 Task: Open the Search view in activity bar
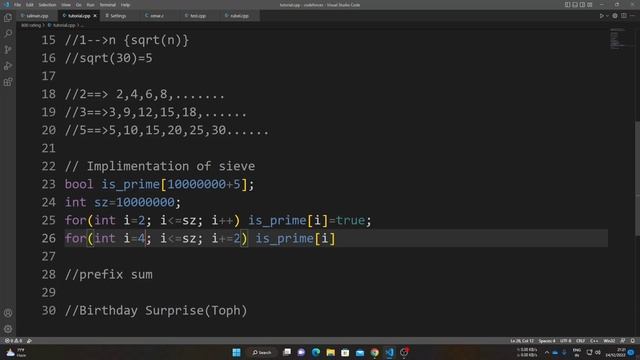(8, 33)
